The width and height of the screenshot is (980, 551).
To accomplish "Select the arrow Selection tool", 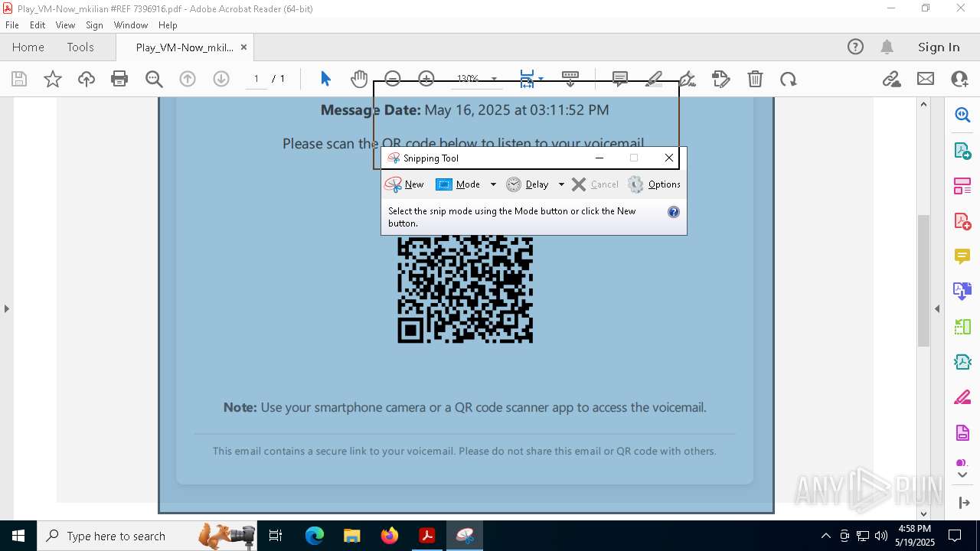I will point(325,79).
